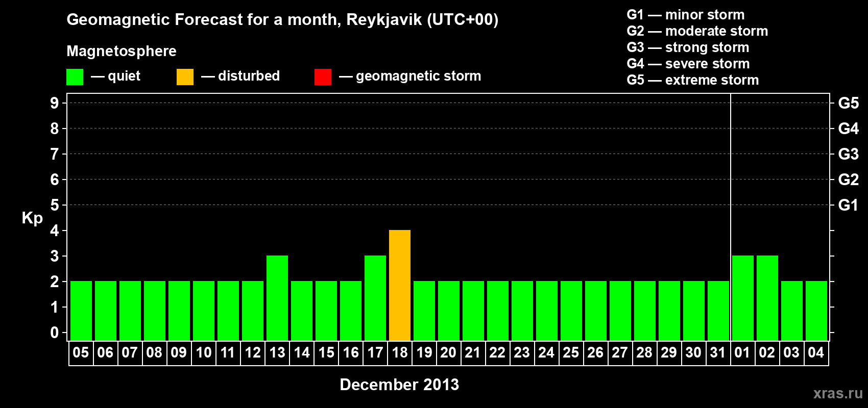Click the G4 label on right axis
The height and width of the screenshot is (408, 868).
tap(849, 129)
